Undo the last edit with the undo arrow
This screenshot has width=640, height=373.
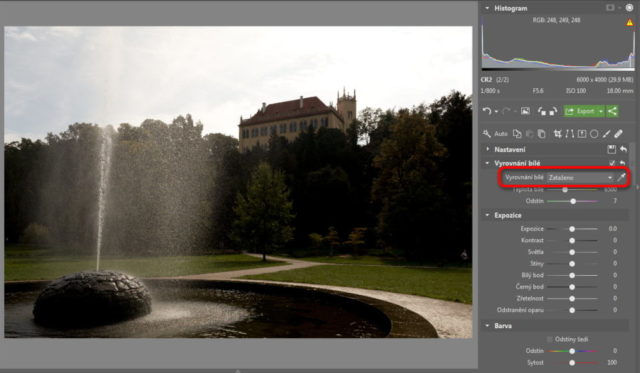(x=486, y=111)
